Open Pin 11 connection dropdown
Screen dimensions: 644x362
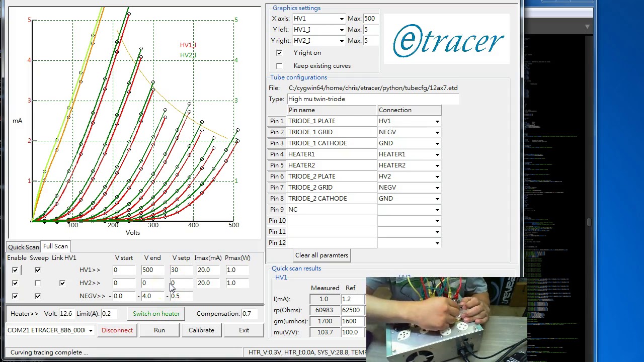(x=410, y=232)
